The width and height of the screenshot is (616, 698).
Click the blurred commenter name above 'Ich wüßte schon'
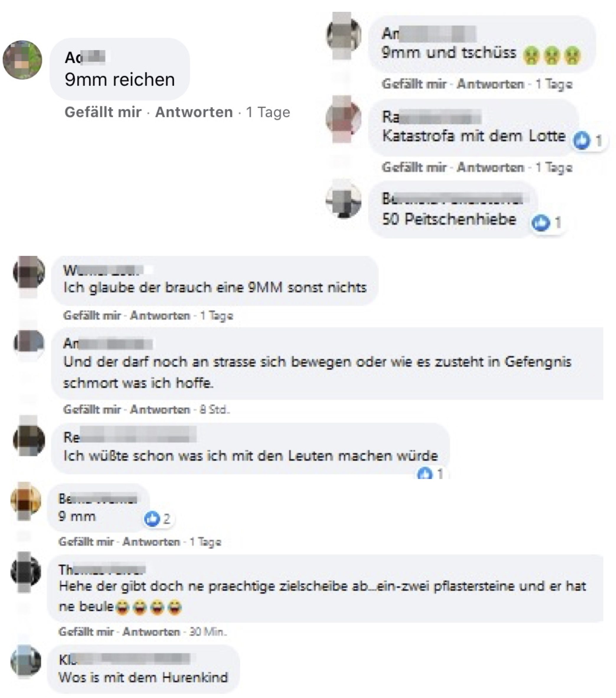point(130,437)
